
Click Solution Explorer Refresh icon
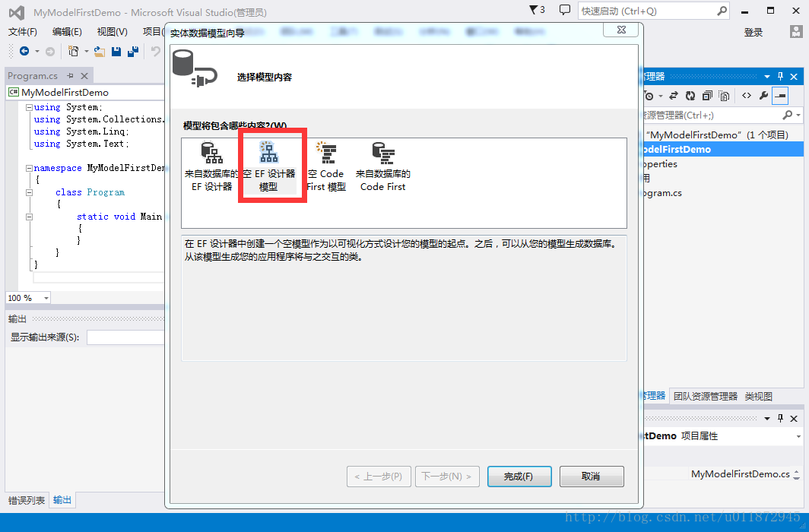(690, 95)
